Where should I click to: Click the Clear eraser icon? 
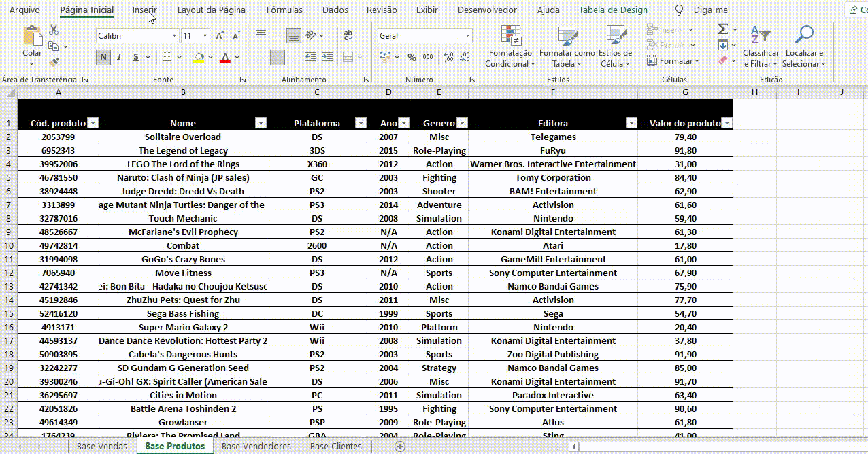click(723, 60)
